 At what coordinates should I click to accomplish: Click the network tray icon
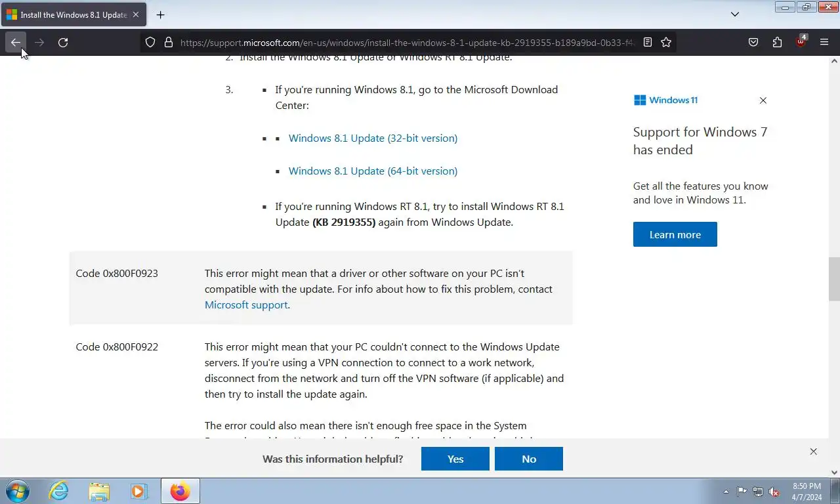click(x=758, y=492)
